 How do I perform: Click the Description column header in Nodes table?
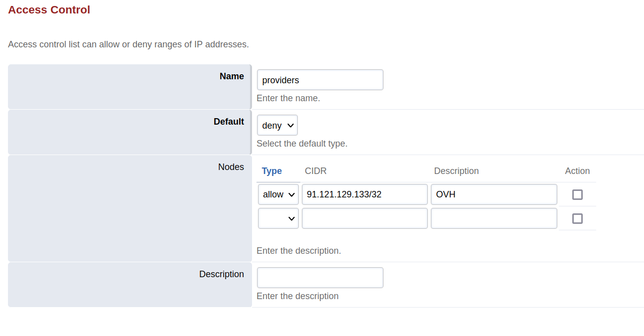456,171
